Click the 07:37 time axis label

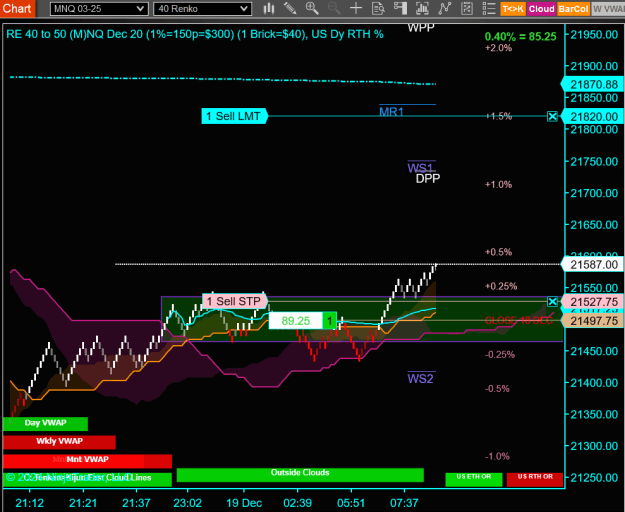(404, 503)
